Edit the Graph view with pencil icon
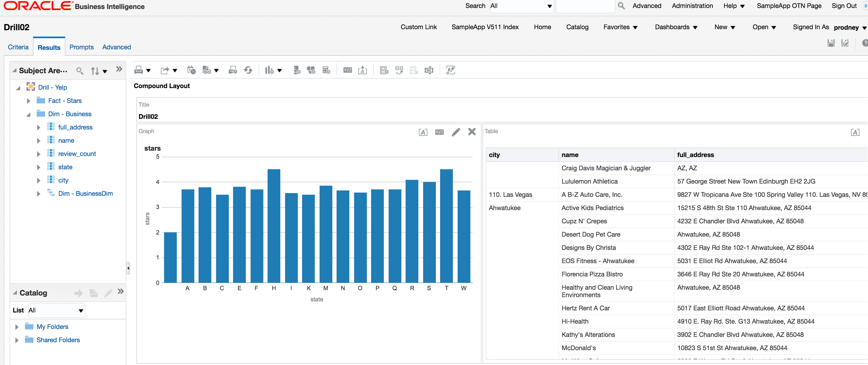868x365 pixels. click(456, 132)
